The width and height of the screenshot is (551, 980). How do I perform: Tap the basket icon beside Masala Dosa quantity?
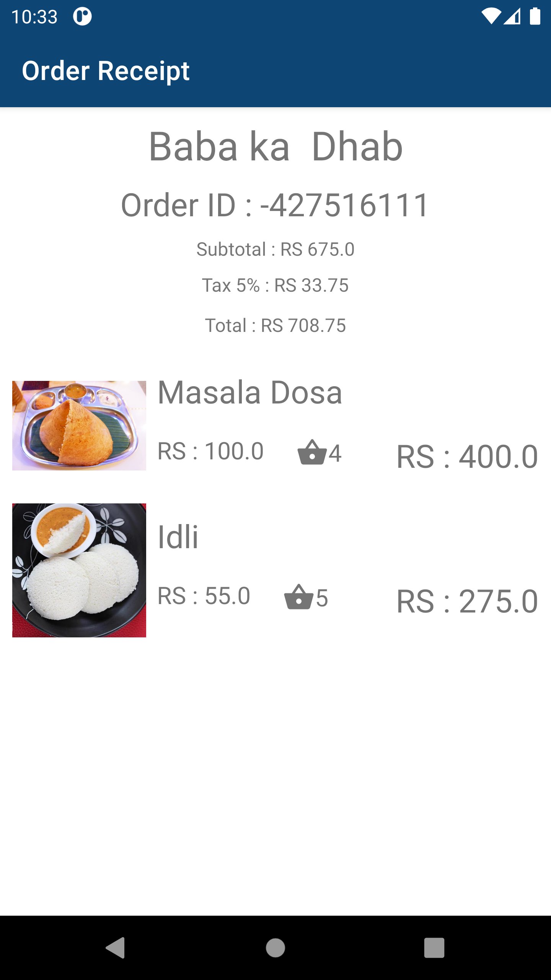point(312,452)
